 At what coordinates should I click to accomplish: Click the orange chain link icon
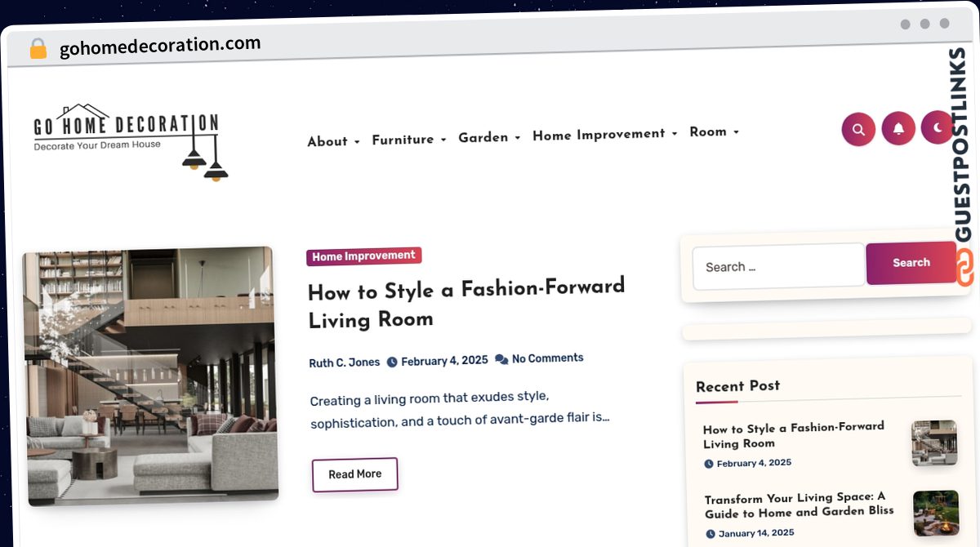pyautogui.click(x=964, y=269)
